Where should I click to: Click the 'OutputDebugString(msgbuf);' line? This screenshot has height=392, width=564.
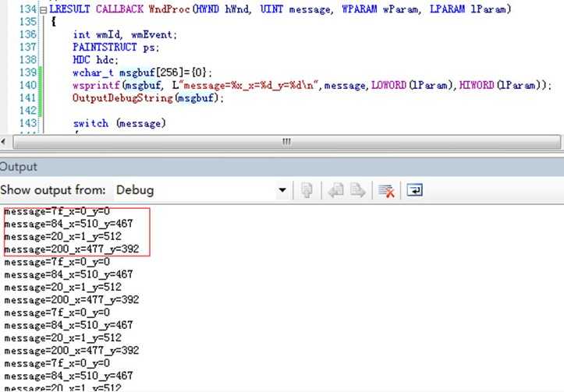(x=148, y=98)
